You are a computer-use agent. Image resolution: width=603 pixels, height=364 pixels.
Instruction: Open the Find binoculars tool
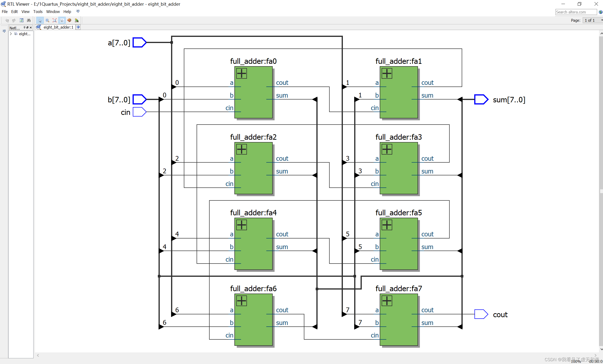(29, 21)
